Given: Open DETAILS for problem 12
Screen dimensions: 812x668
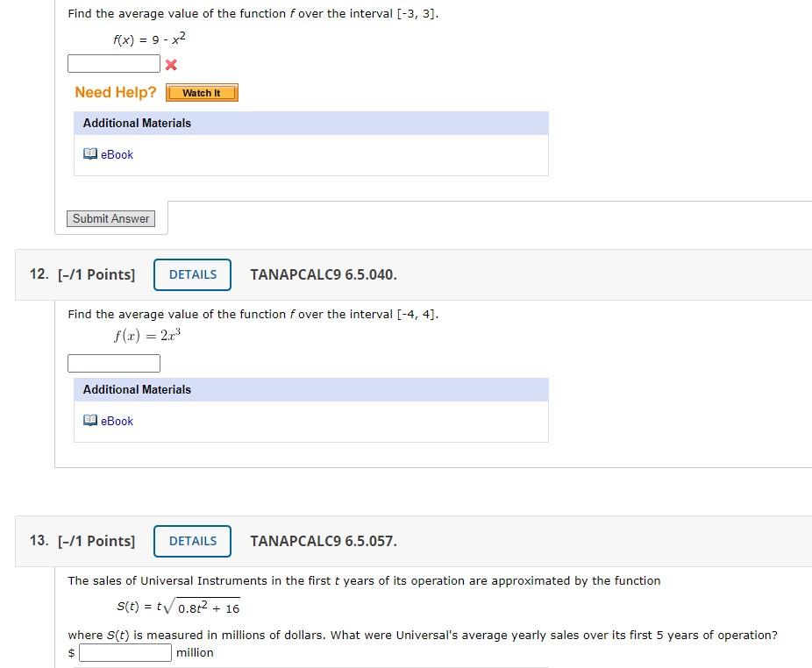Looking at the screenshot, I should [192, 274].
